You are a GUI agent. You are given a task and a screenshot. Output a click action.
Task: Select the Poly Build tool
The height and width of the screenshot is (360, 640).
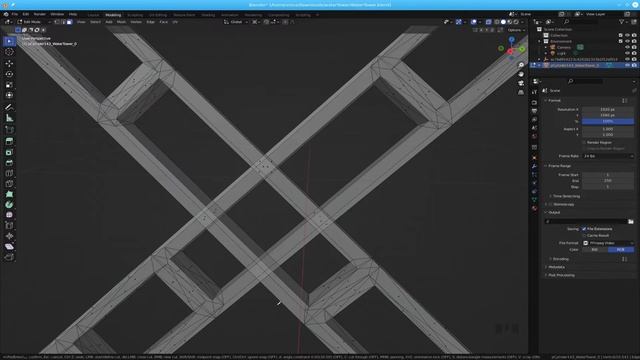9,194
